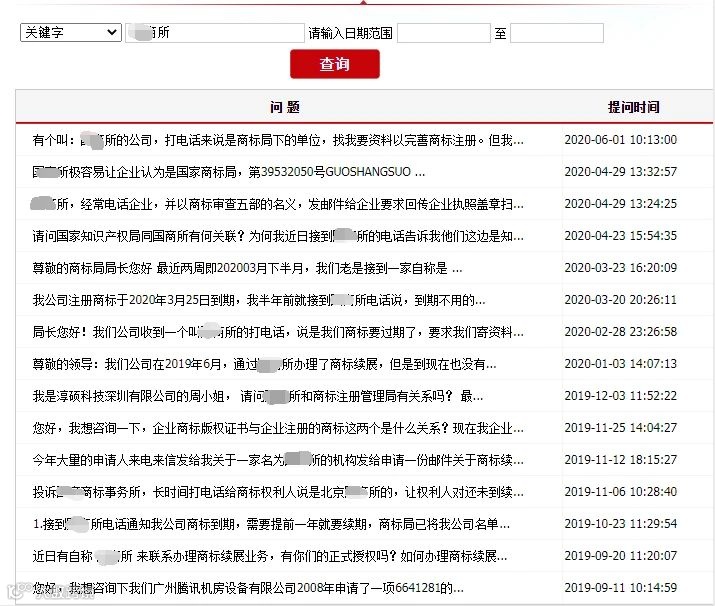The height and width of the screenshot is (606, 715).
Task: Open question about 广州腾讯机房设备有限公司
Action: pos(248,588)
